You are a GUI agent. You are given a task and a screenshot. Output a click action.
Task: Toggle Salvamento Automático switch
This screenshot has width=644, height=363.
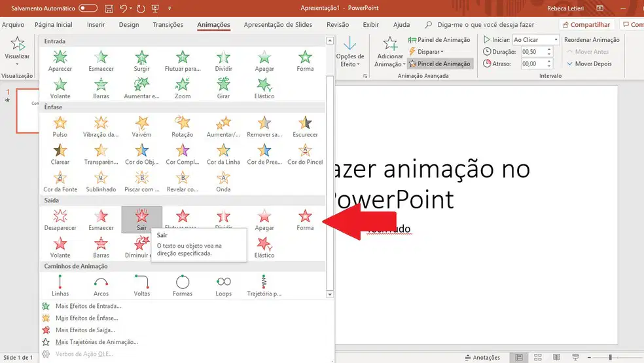pos(88,8)
